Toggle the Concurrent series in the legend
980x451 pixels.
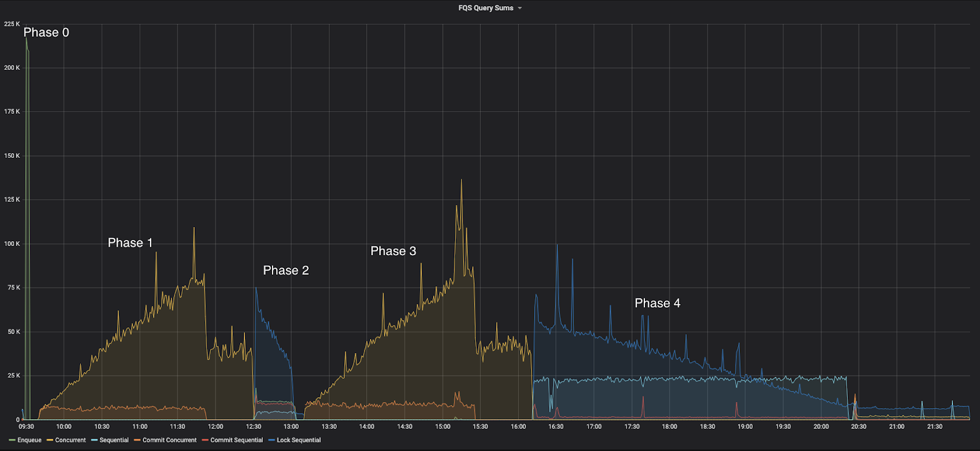pos(70,440)
